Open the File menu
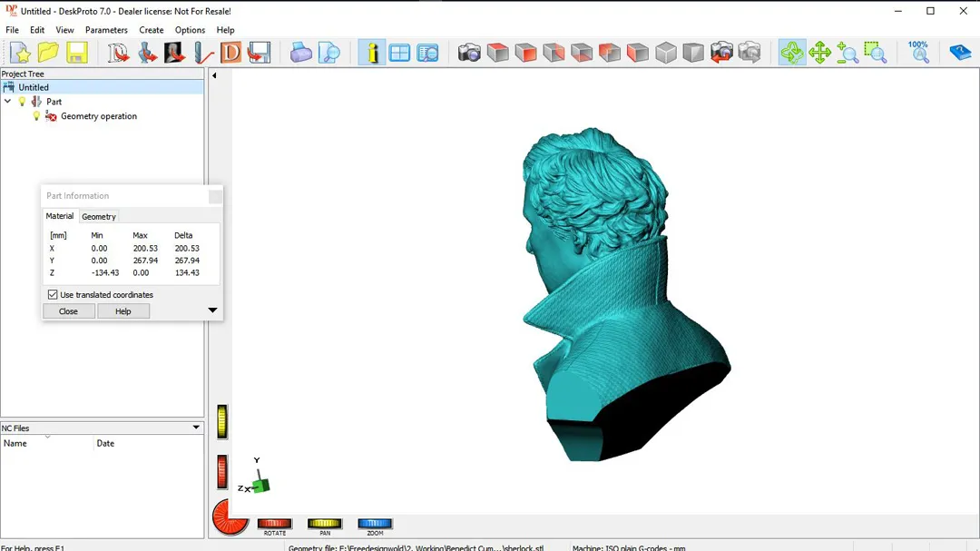 12,30
